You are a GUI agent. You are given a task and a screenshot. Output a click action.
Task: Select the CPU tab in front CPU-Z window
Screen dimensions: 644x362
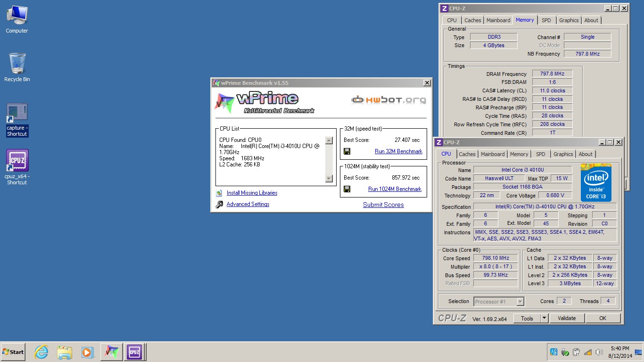point(446,154)
